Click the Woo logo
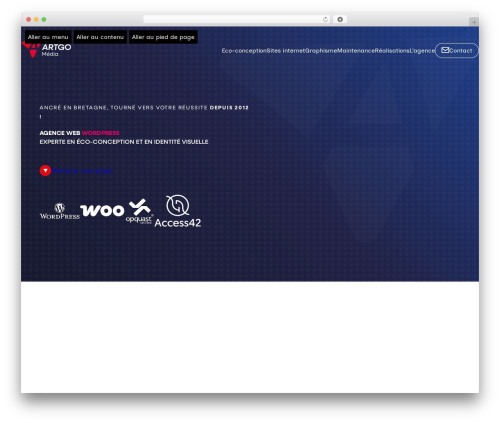The height and width of the screenshot is (423, 500). click(x=102, y=210)
